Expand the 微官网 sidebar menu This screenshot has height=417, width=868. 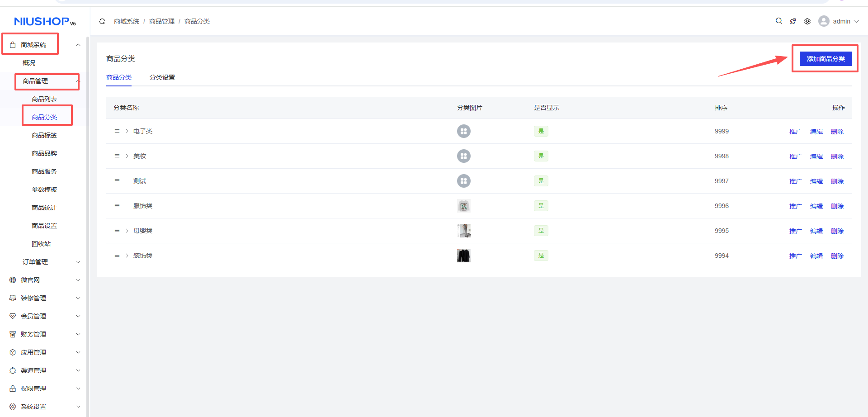[x=78, y=280]
